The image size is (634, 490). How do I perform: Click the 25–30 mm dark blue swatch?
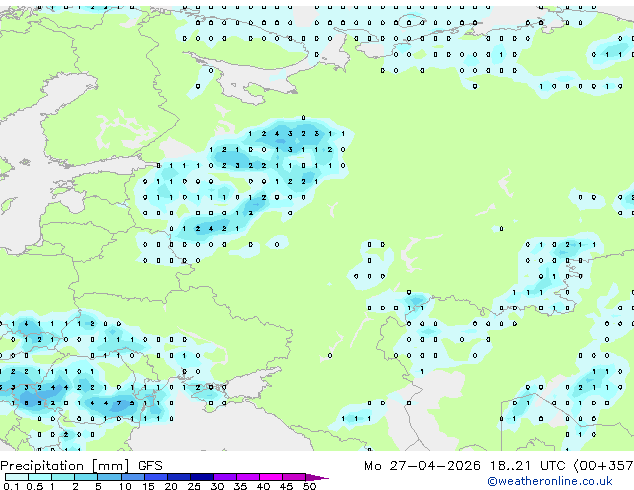point(202,477)
